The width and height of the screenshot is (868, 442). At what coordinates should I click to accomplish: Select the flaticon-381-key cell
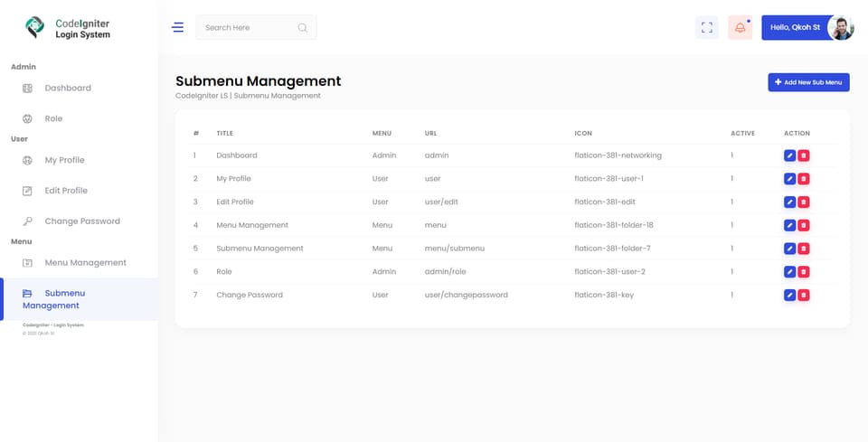point(604,295)
